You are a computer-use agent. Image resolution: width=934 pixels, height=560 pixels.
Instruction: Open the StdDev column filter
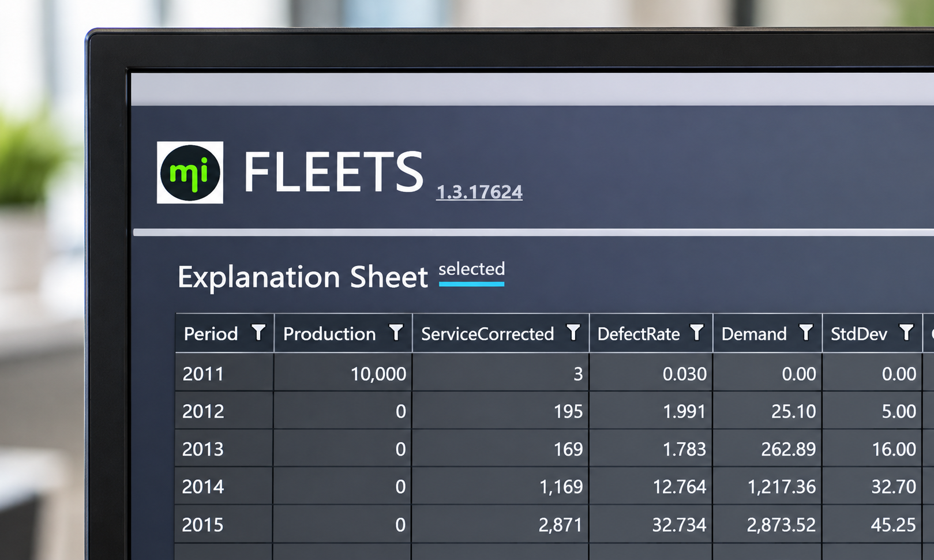906,333
